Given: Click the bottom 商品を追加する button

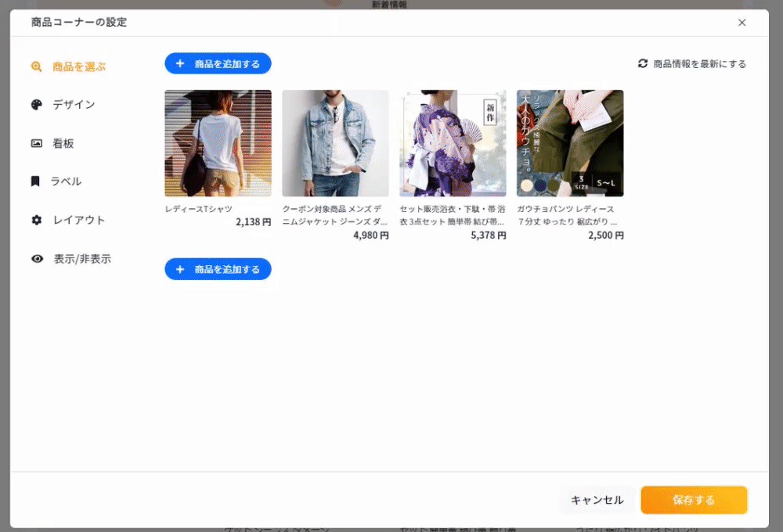Looking at the screenshot, I should pyautogui.click(x=218, y=269).
